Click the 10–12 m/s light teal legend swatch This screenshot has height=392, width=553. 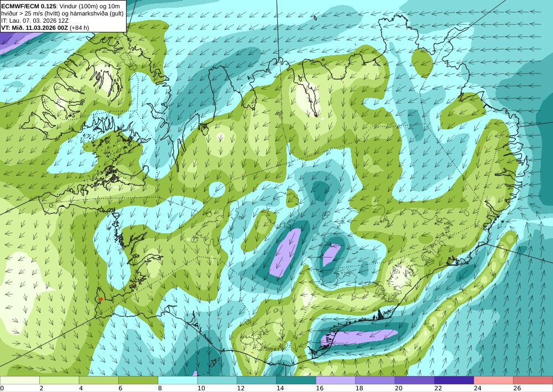coord(217,380)
